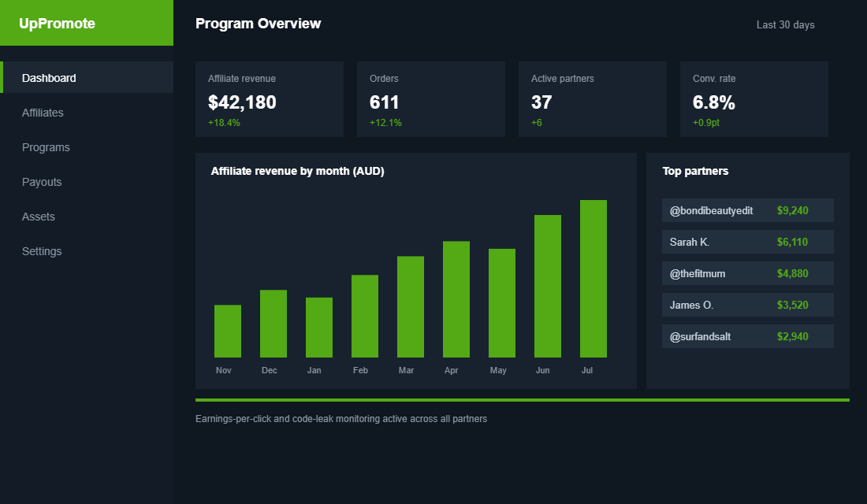Click the earnings-per-click monitoring footer note

(x=341, y=419)
